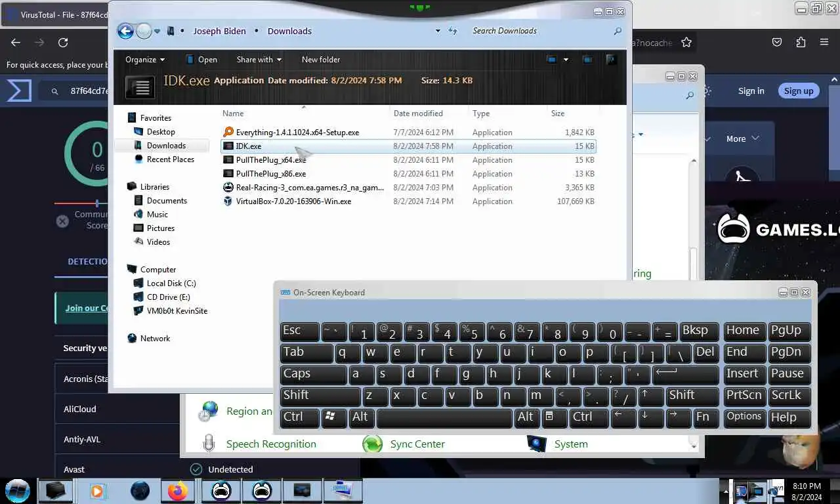
Task: Click Bksp key on On-Screen Keyboard
Action: (699, 332)
